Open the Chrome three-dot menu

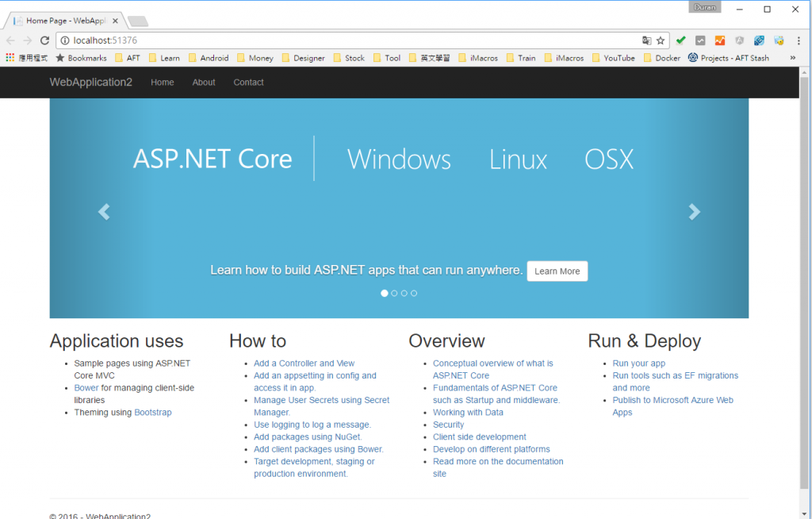tap(799, 40)
